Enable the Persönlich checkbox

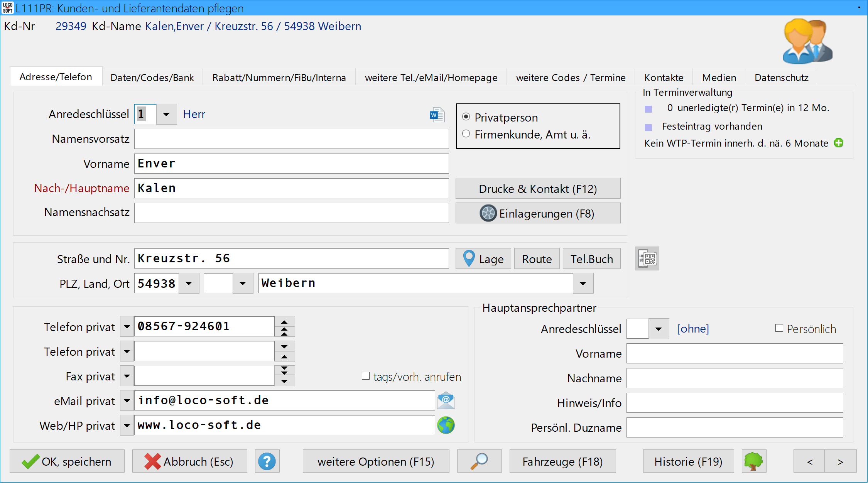779,328
